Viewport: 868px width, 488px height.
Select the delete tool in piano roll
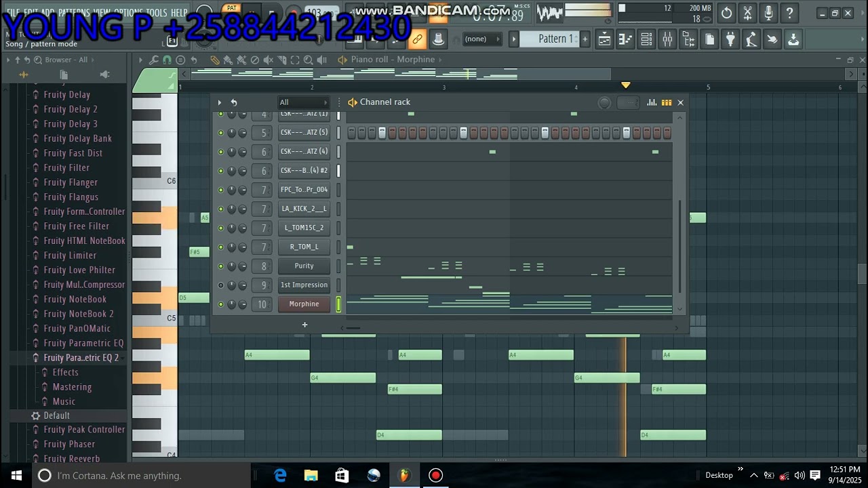click(254, 60)
